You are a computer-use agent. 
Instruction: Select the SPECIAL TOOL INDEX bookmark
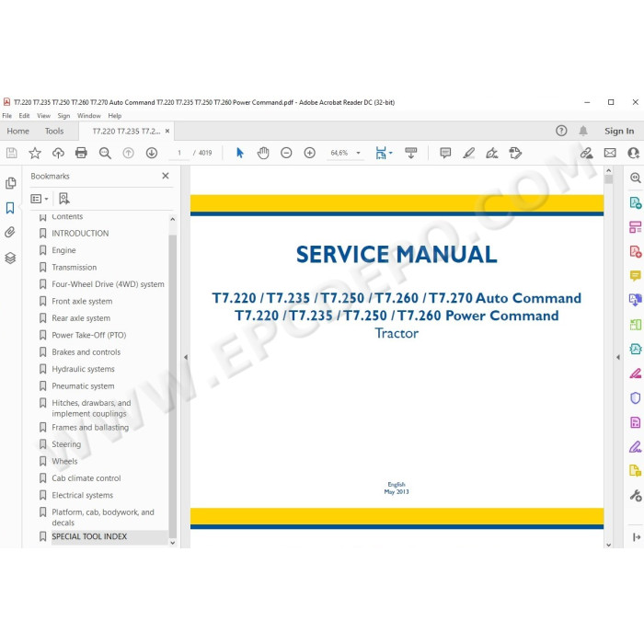pyautogui.click(x=89, y=536)
